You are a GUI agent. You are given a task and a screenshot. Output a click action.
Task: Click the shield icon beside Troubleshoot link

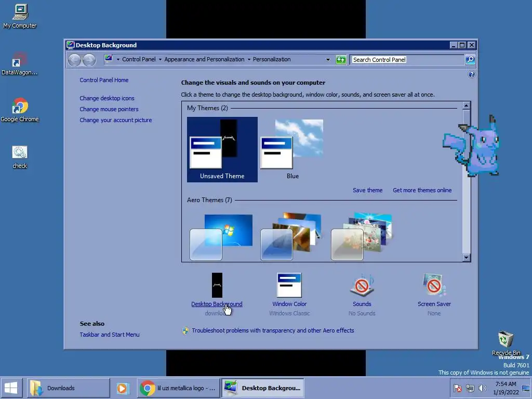coord(185,331)
